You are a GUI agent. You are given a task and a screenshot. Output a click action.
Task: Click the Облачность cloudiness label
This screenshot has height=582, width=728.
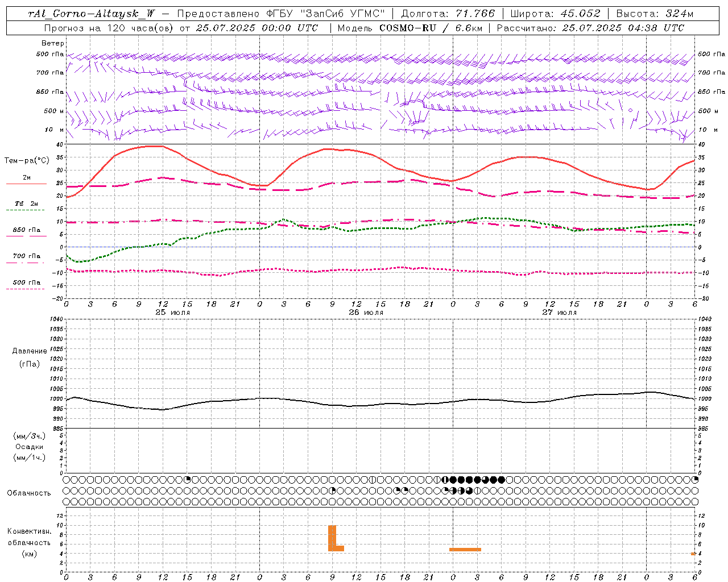[29, 493]
